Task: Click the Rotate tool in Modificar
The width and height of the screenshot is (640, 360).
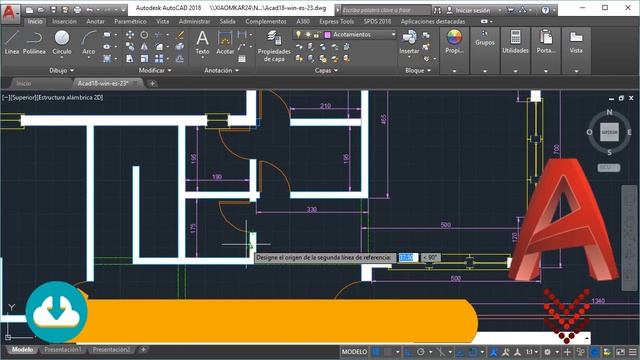Action: coord(144,35)
